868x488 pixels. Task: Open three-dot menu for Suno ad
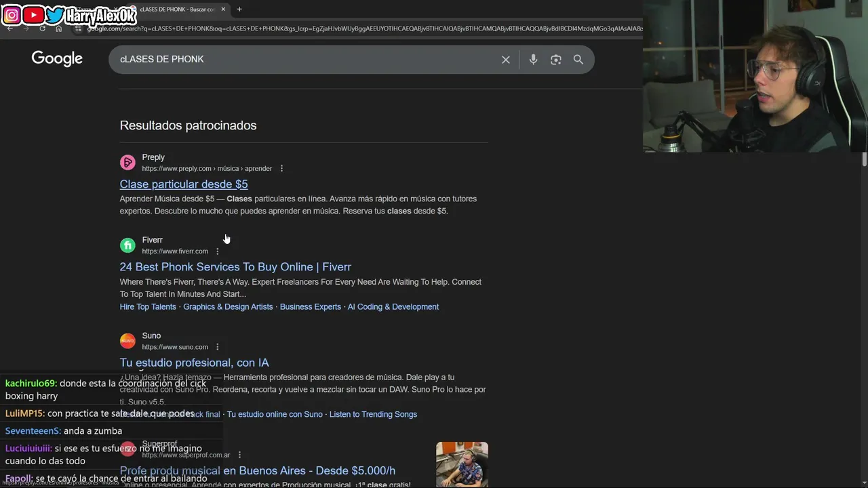[218, 347]
